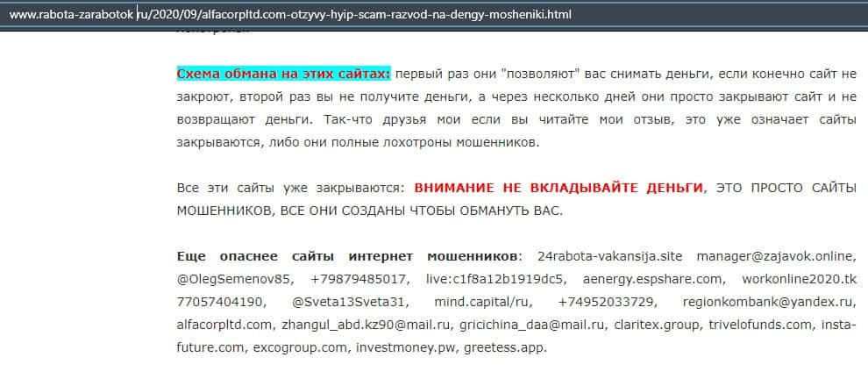
Task: Click phone number "+74952033729"
Action: [x=607, y=303]
